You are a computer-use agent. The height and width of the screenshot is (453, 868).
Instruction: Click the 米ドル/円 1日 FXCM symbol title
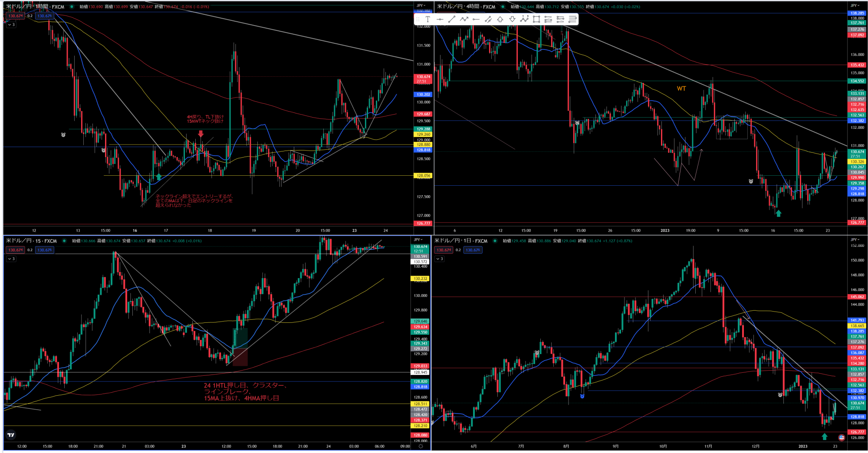461,241
